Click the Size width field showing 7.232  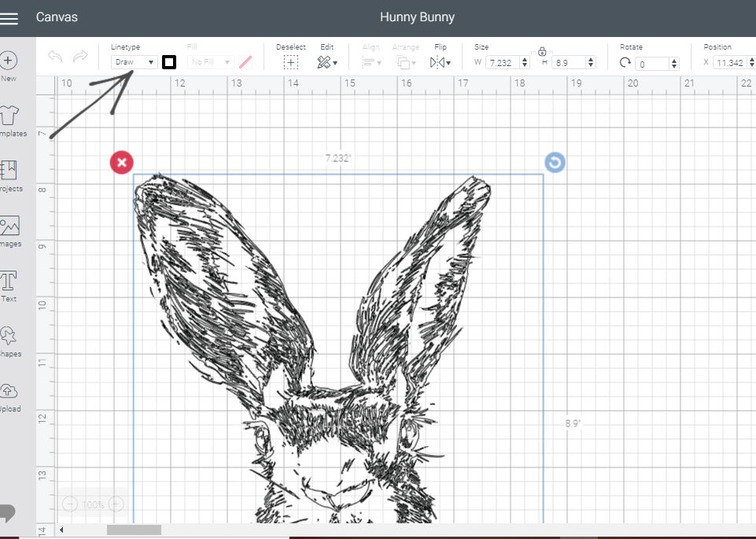tap(502, 63)
